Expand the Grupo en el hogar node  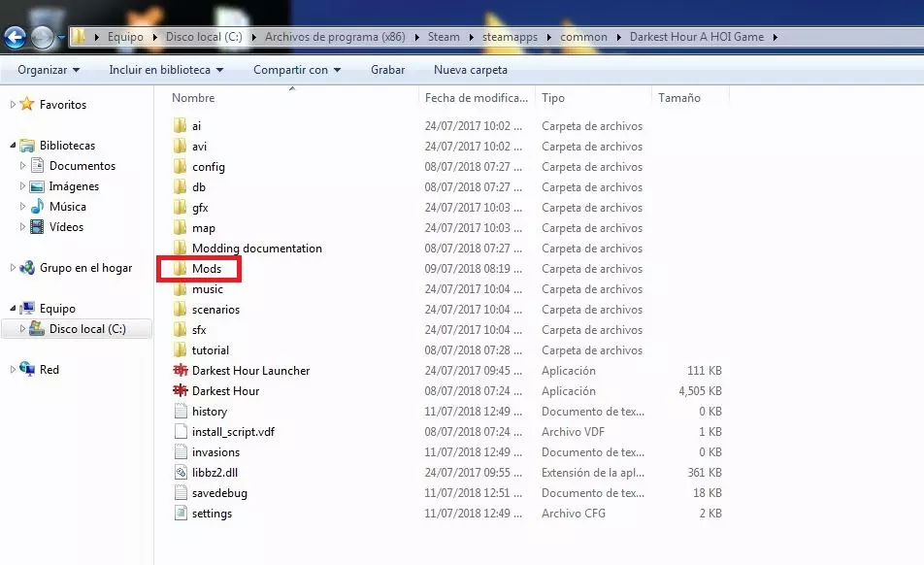pyautogui.click(x=12, y=268)
